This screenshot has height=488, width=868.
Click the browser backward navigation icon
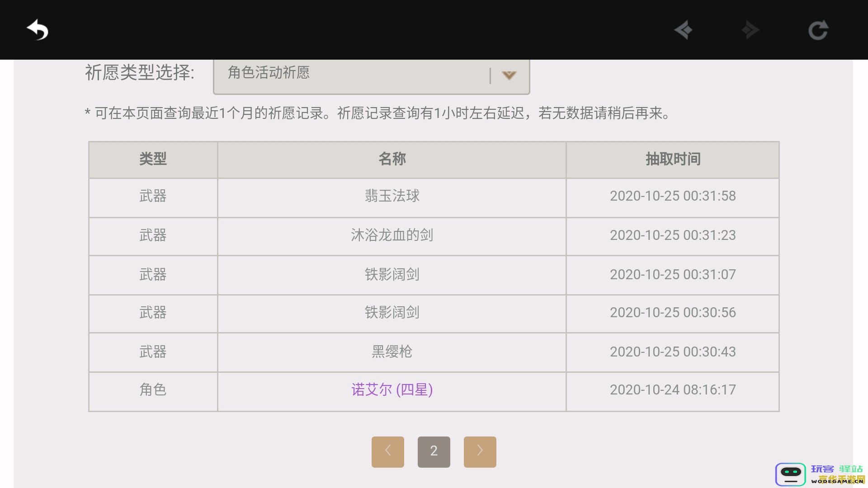point(684,30)
